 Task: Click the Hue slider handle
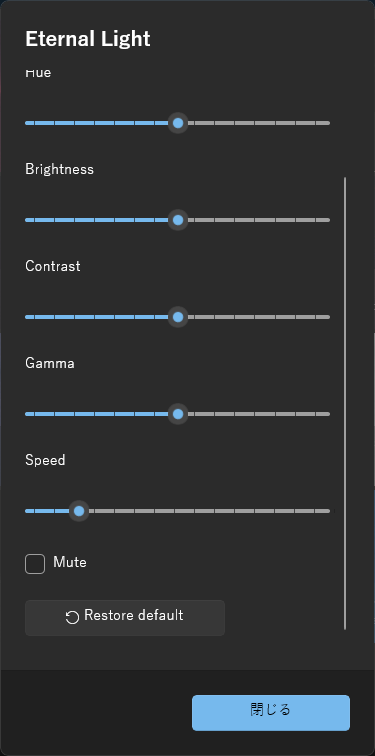[x=178, y=123]
